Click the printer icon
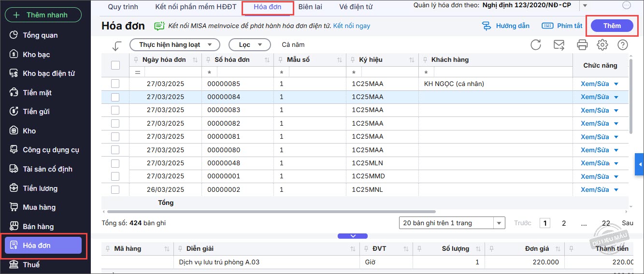Screen dimensions: 644x274 tap(582, 45)
